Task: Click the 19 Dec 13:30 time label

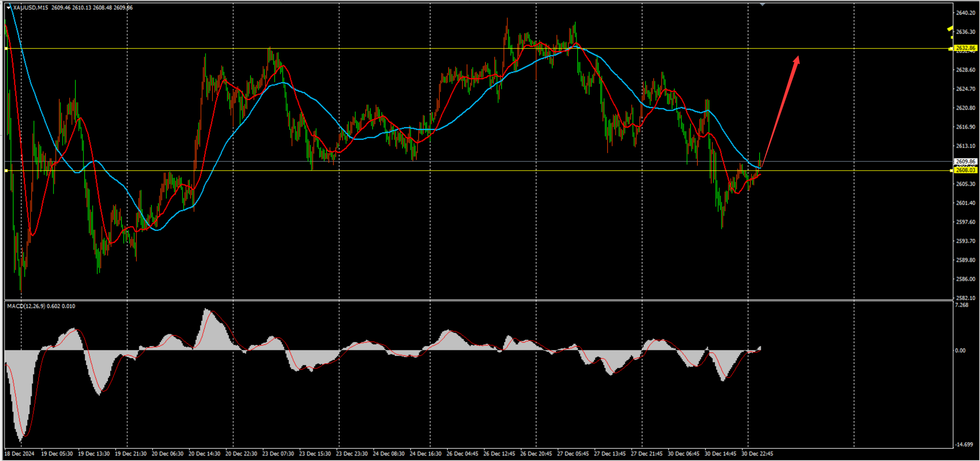Action: 94,454
